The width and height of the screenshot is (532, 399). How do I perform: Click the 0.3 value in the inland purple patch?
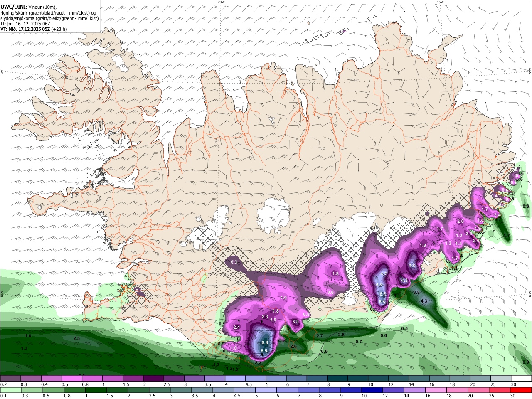[x=234, y=262]
